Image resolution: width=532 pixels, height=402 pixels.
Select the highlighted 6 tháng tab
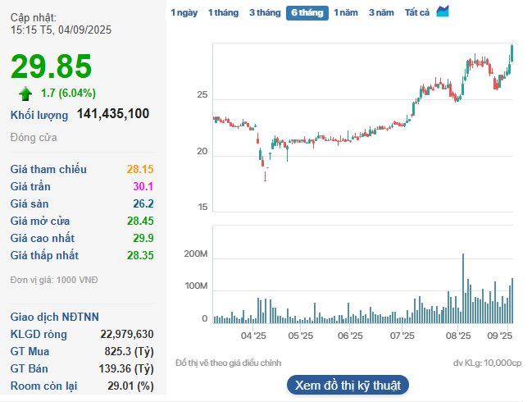coord(307,12)
